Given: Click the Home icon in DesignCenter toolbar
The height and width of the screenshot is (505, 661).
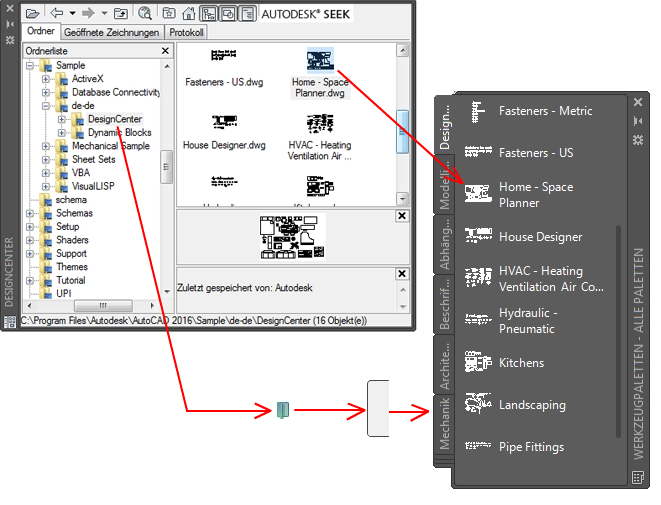Looking at the screenshot, I should pyautogui.click(x=188, y=13).
